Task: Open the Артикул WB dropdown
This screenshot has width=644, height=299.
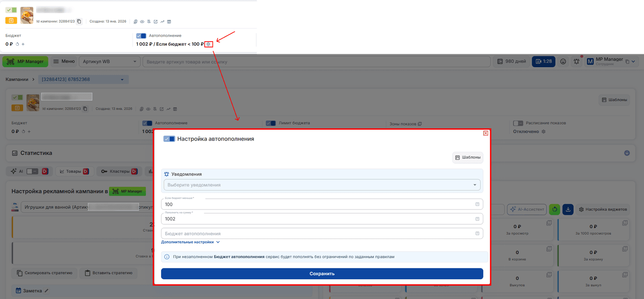Action: pyautogui.click(x=110, y=62)
